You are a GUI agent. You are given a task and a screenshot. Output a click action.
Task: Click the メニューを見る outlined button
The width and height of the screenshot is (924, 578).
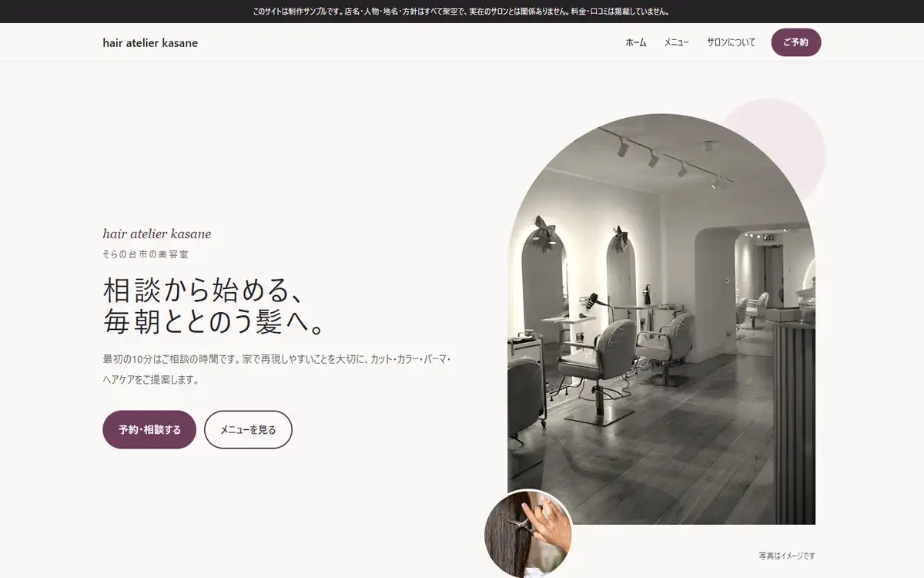coord(248,429)
